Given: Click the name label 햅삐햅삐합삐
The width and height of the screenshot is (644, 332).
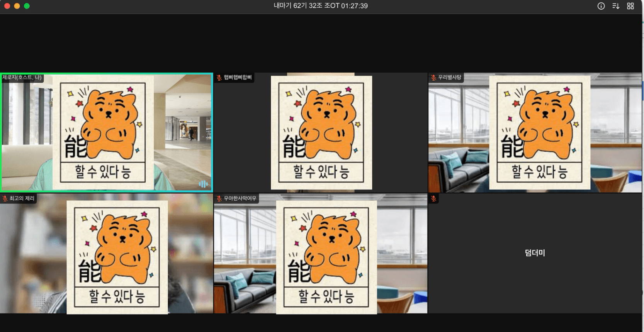Looking at the screenshot, I should [238, 78].
